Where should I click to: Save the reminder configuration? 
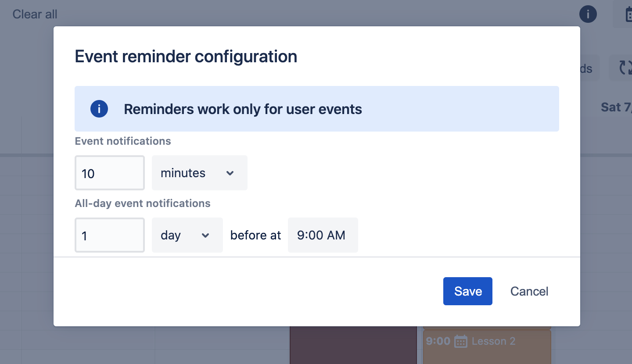(467, 291)
